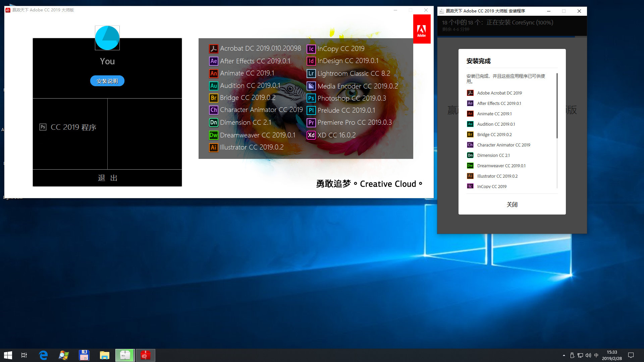Open the Windows Start menu

[8, 355]
